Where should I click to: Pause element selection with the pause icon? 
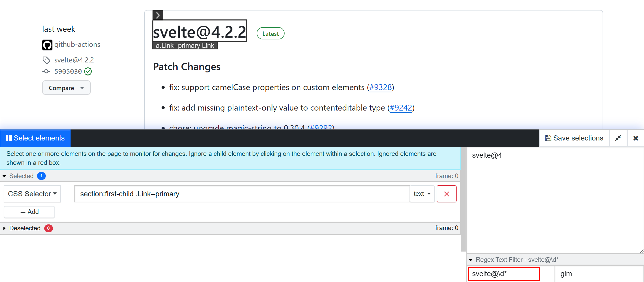coord(9,138)
